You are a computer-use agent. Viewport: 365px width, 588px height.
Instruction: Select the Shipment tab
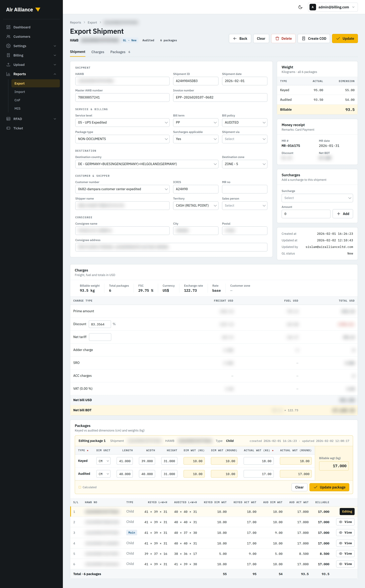coord(77,52)
